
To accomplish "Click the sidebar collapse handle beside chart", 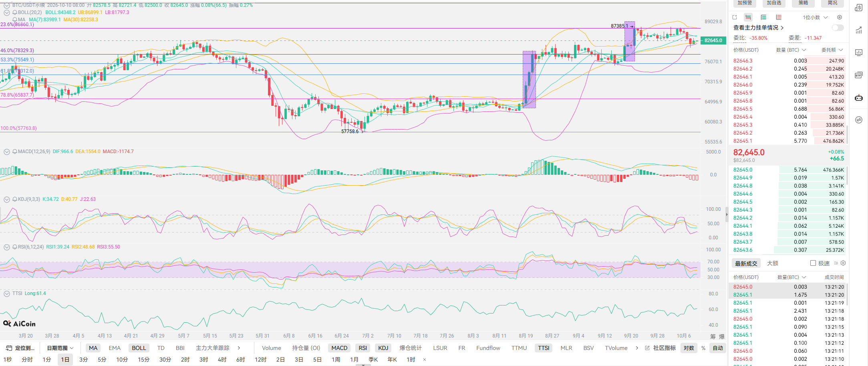I will 727,215.
